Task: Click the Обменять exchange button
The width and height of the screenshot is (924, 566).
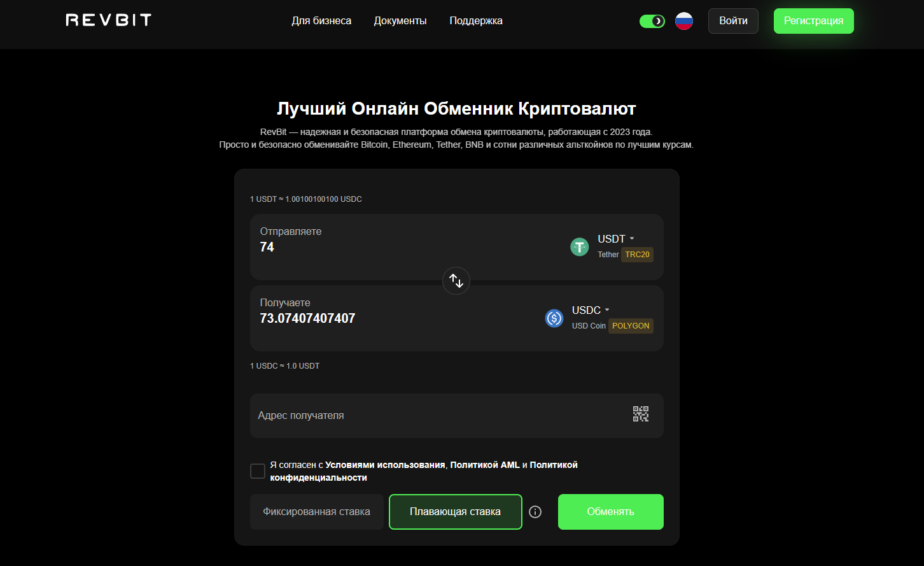Action: [x=611, y=512]
